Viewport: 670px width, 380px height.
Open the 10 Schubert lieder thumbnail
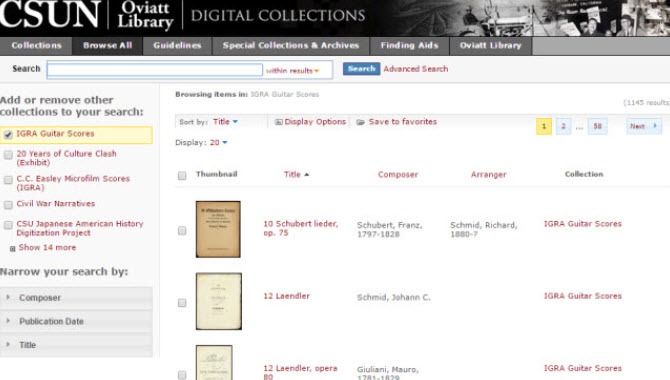coord(218,229)
